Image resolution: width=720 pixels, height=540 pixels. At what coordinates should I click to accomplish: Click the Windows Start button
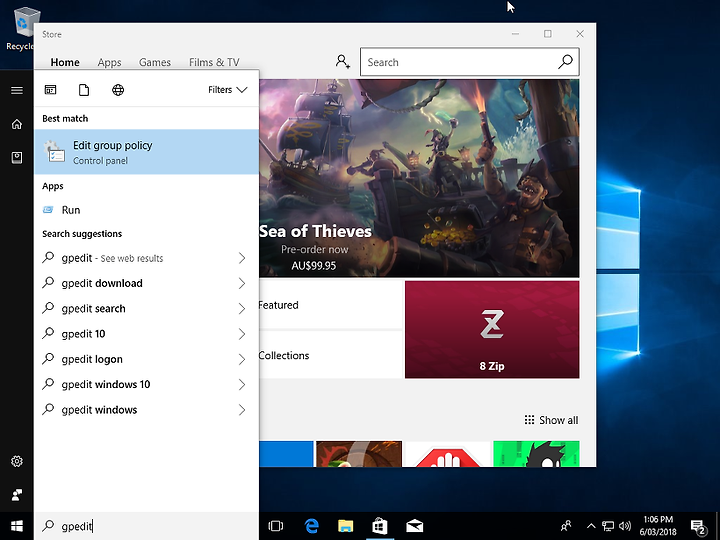(17, 526)
